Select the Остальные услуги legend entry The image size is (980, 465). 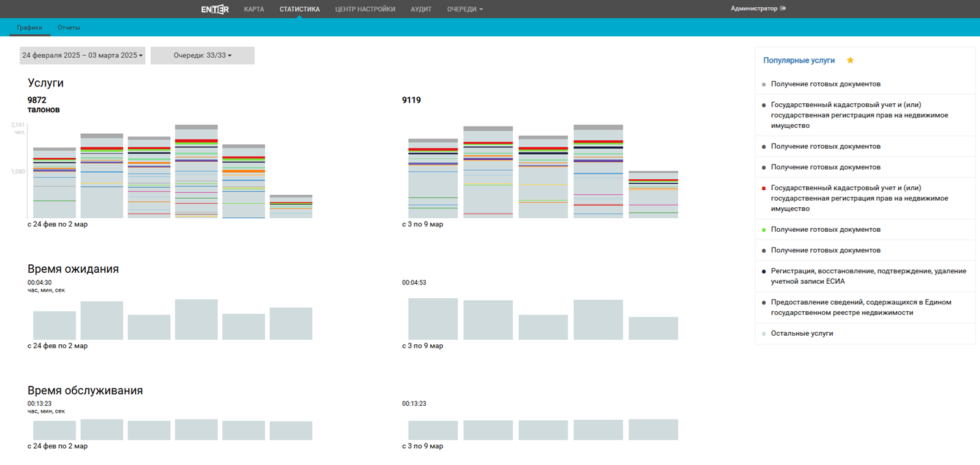801,334
